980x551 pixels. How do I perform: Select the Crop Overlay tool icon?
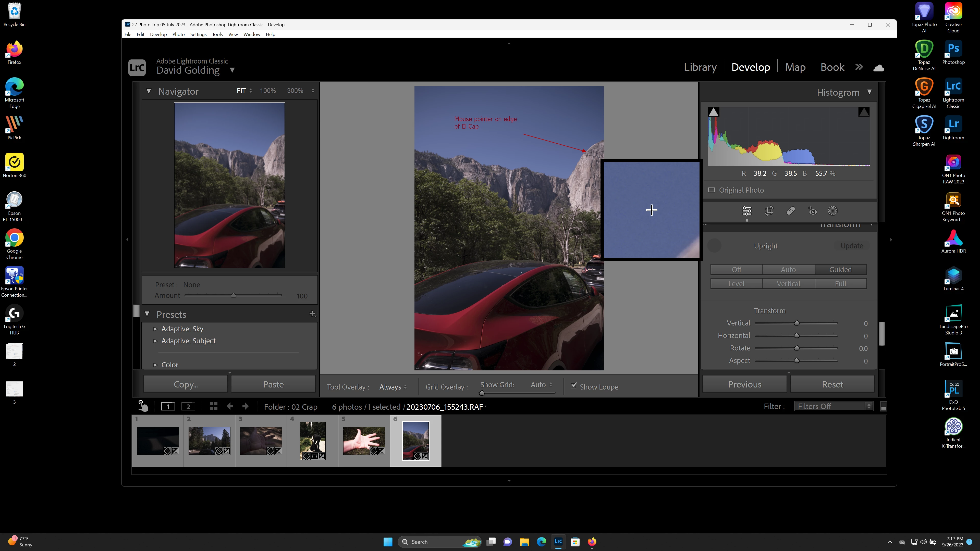point(769,211)
